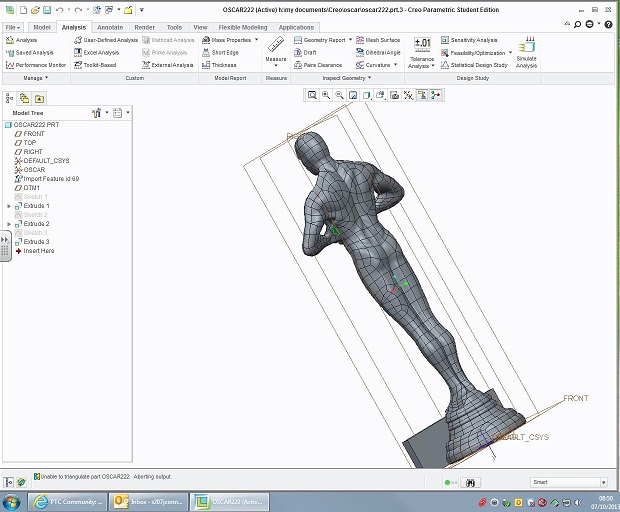
Task: Select DTM1 datum plane in tree
Action: click(27, 188)
